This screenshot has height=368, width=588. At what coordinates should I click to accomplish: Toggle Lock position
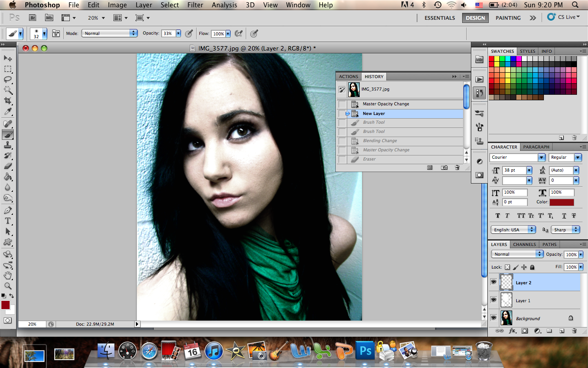pos(524,267)
